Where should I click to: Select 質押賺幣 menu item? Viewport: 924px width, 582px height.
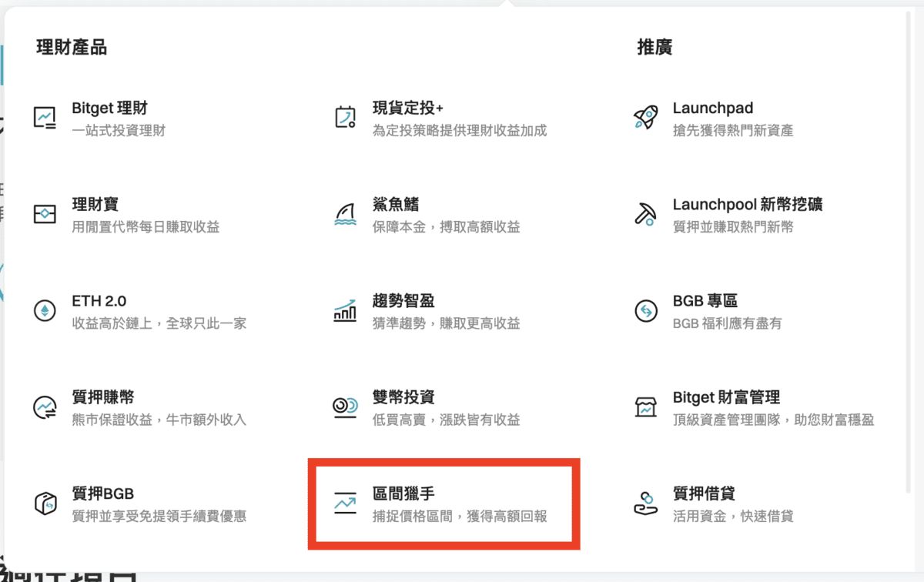pyautogui.click(x=103, y=397)
